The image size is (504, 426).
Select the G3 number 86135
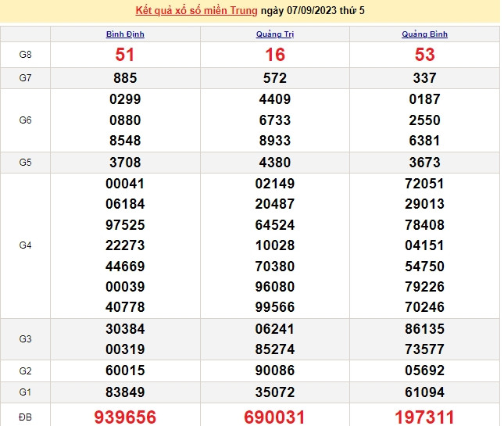click(424, 330)
